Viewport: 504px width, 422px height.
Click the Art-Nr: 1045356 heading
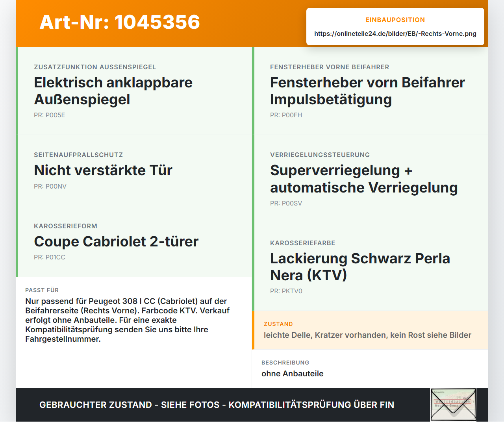[120, 22]
